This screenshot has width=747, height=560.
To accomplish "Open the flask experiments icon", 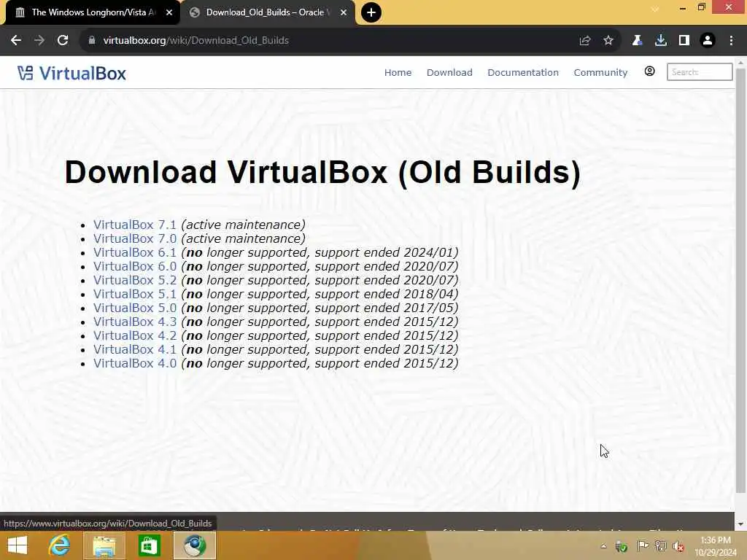I will (x=637, y=41).
